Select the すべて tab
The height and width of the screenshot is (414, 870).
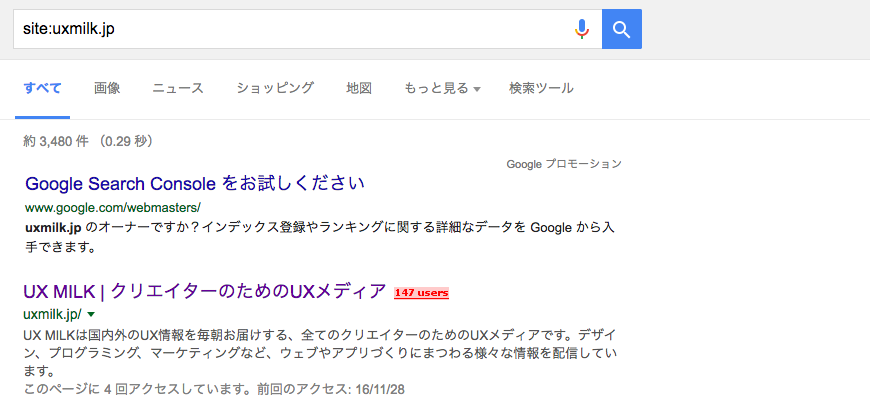coord(42,88)
